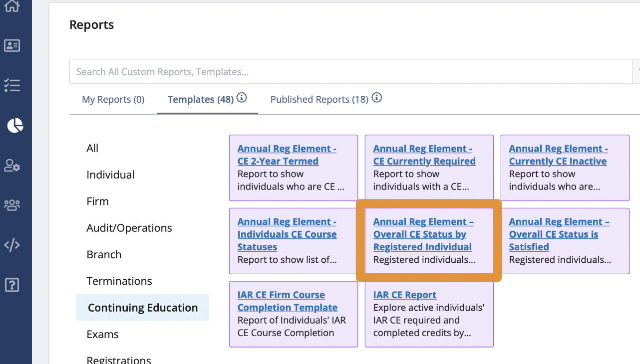Screen dimensions: 640x364
Task: Switch to My Reports (0) tab
Action: (113, 99)
